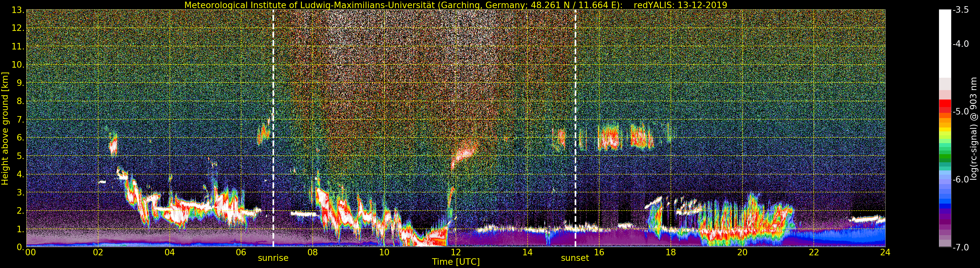Click the x-axis tick '10'
Screen dimensions: 980x268
(x=384, y=252)
